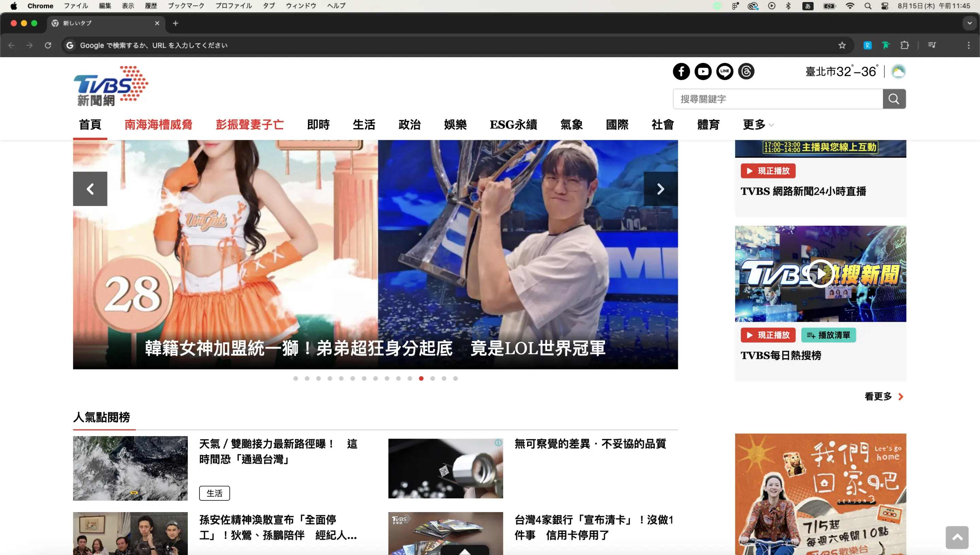The width and height of the screenshot is (980, 555).
Task: Open Chrome tab search dropdown arrow
Action: [969, 23]
